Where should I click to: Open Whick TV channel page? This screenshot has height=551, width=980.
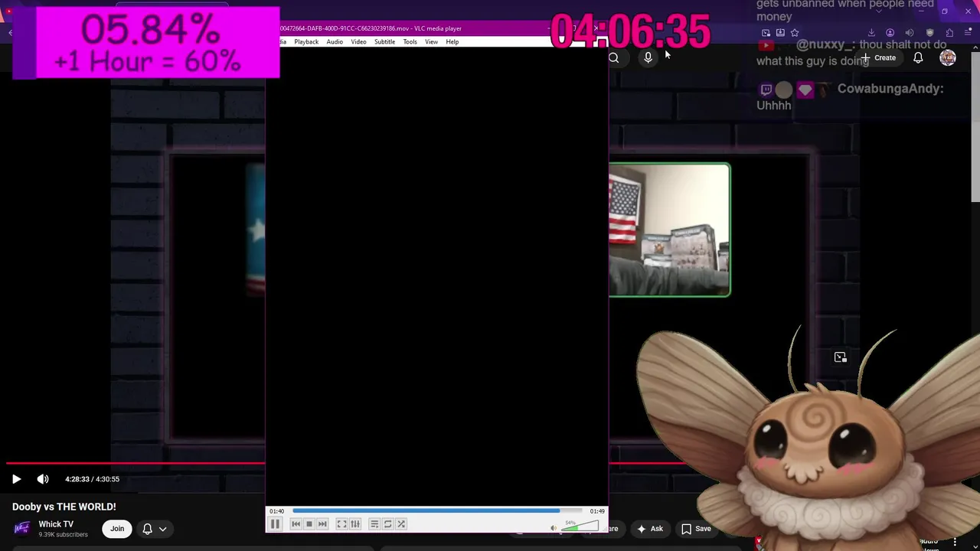click(56, 524)
